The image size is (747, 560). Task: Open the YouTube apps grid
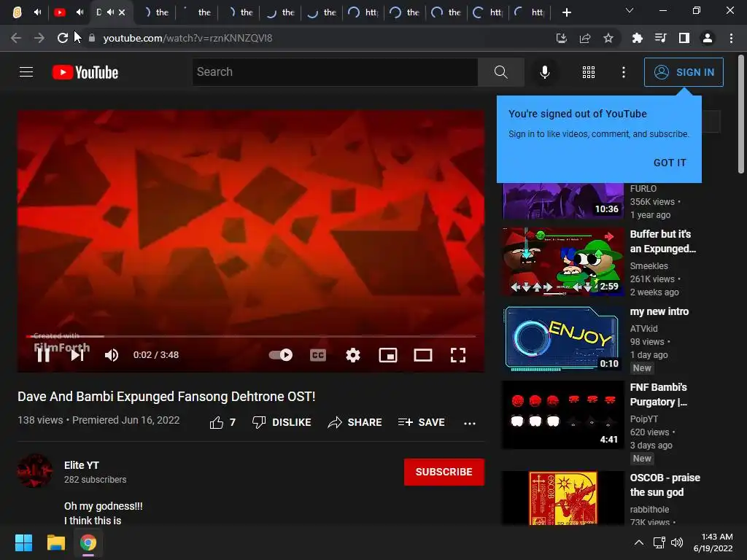(589, 72)
